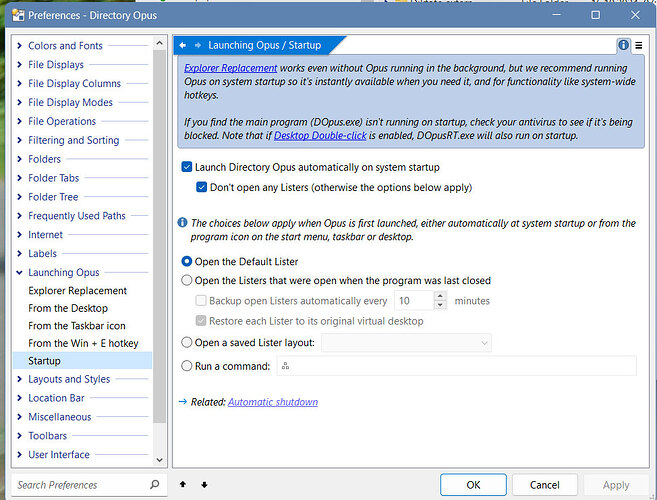Click Cancel button
657x500 pixels.
point(544,485)
